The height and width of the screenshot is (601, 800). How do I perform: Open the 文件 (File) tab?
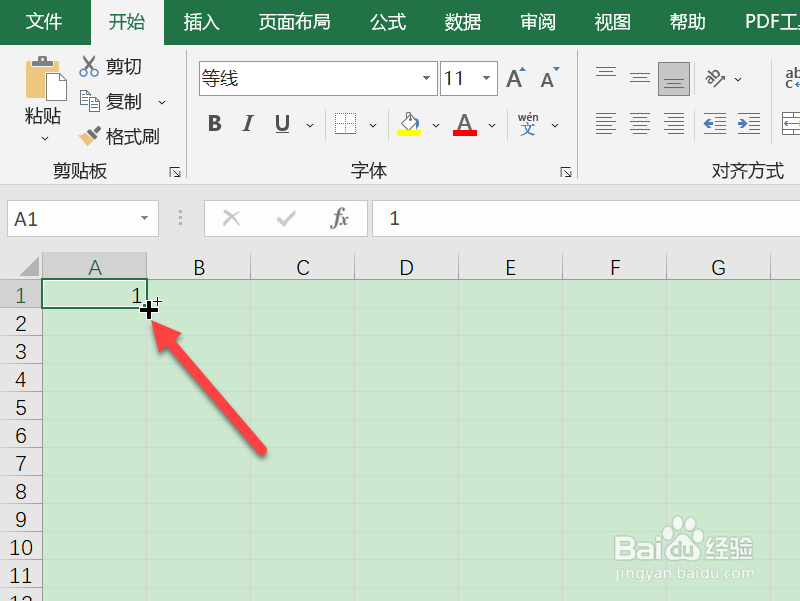44,22
